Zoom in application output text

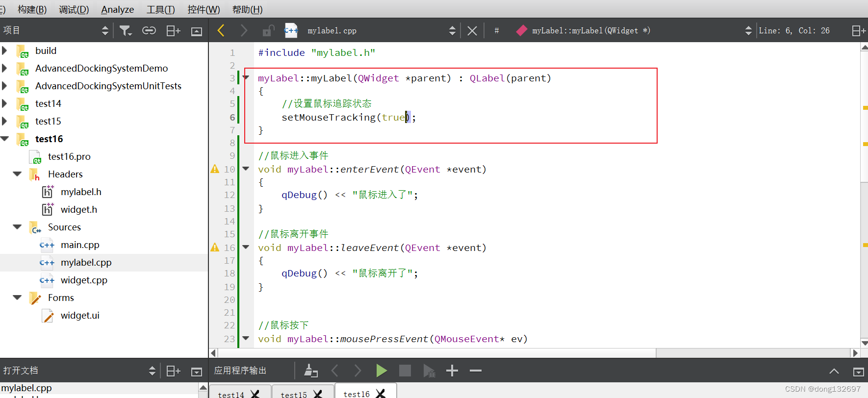pyautogui.click(x=452, y=371)
